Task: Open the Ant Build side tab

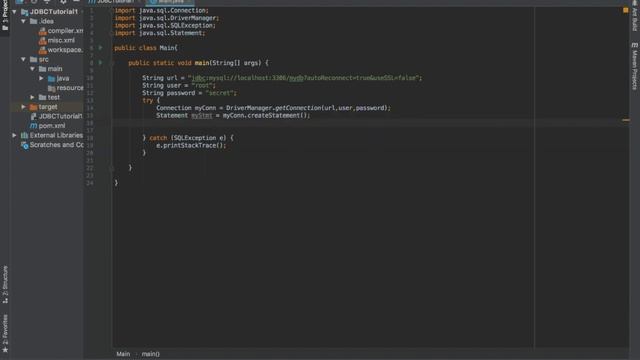Action: [x=635, y=16]
